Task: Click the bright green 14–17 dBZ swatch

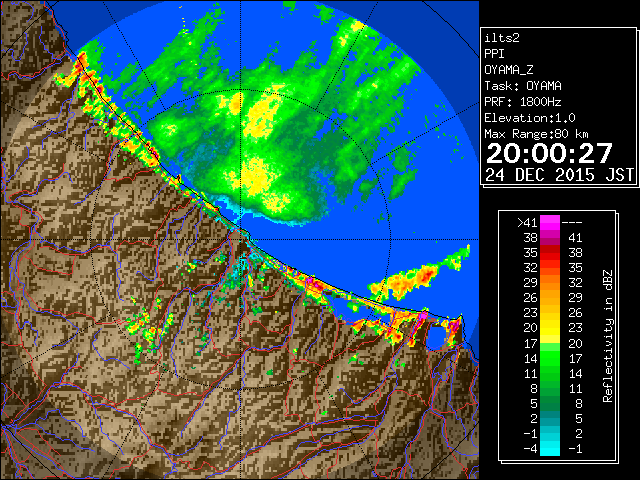Action: [550, 358]
